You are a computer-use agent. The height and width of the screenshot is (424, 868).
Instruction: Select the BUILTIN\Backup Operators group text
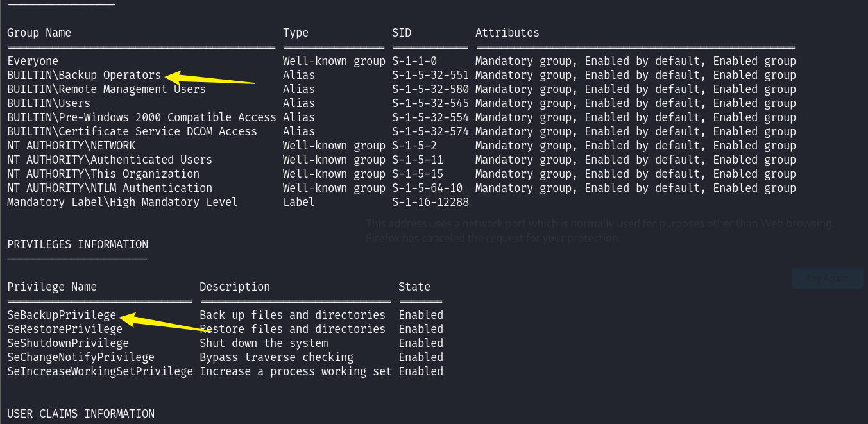coord(84,75)
